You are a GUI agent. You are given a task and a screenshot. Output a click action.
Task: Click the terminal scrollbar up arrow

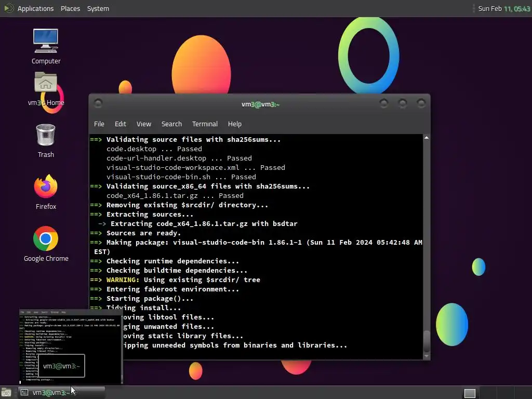point(427,137)
